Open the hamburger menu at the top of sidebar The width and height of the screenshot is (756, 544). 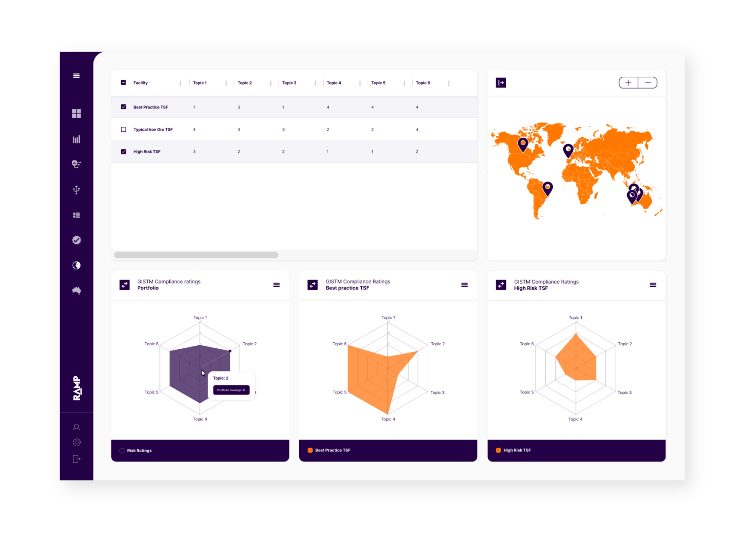pos(76,75)
